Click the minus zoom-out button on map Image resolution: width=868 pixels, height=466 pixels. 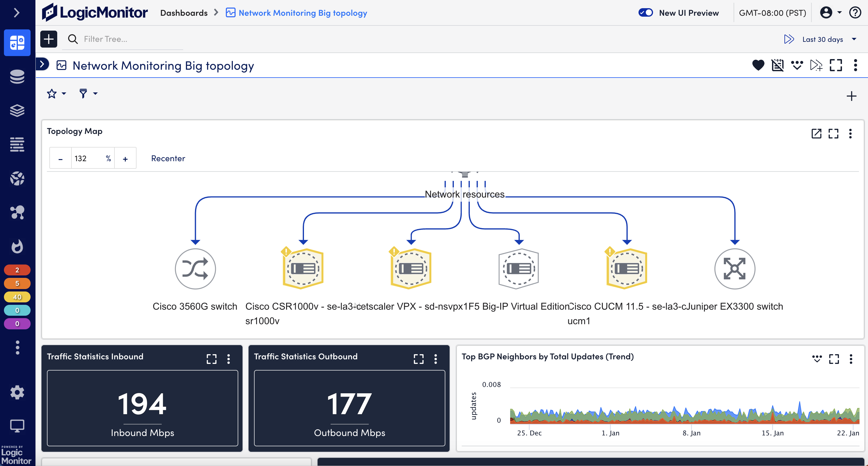coord(60,158)
